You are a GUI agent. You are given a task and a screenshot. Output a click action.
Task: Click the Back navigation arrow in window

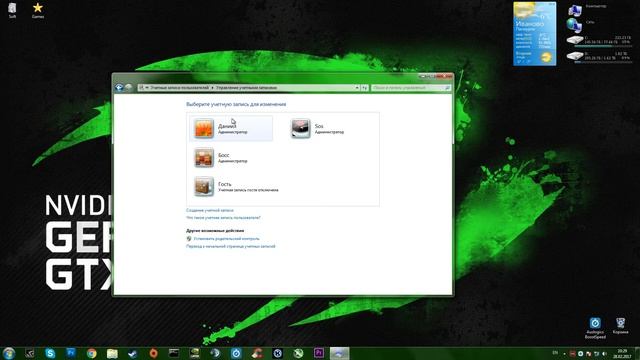[119, 87]
